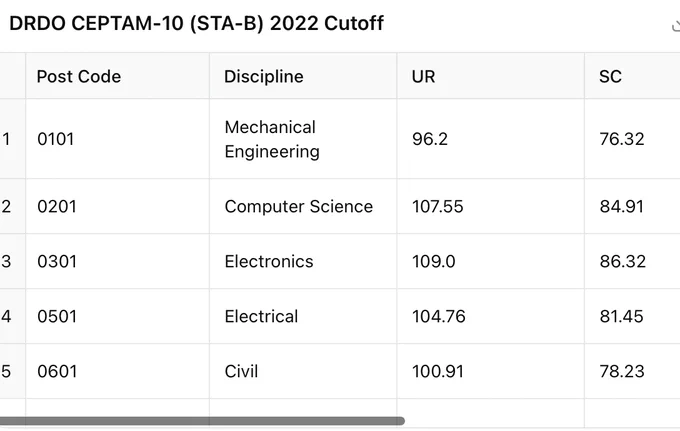The image size is (680, 431).
Task: Select UR value 109.0
Action: click(x=490, y=261)
